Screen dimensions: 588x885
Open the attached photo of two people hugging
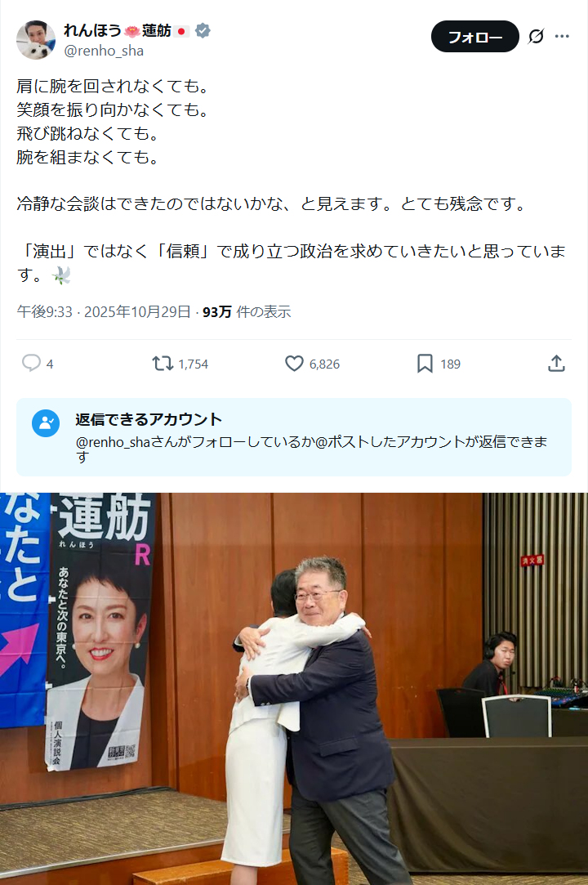294,689
